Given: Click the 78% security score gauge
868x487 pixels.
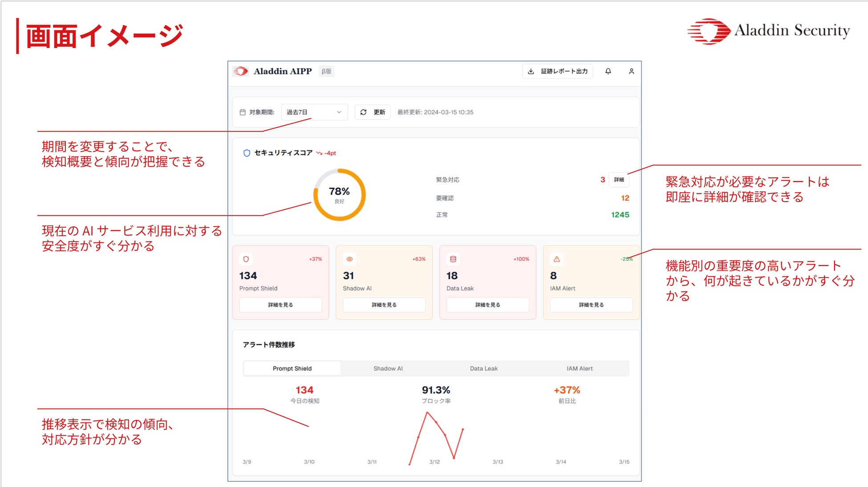Looking at the screenshot, I should point(339,195).
